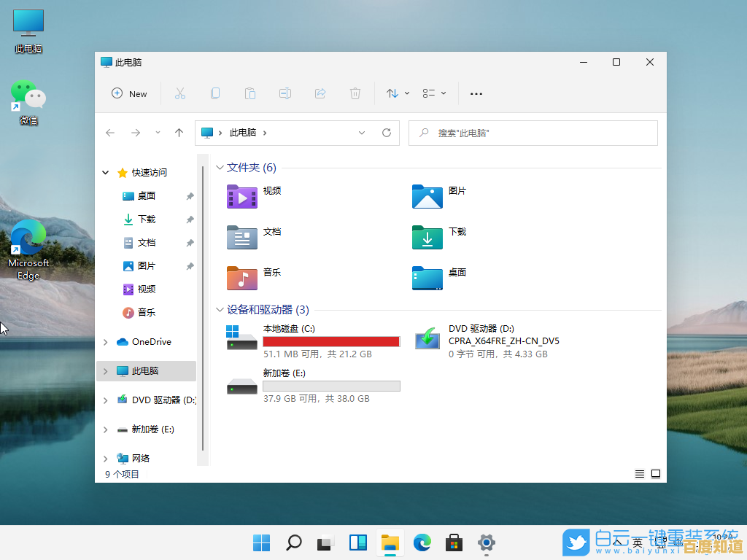Open the address bar dropdown chevron
The width and height of the screenshot is (747, 560).
(362, 133)
